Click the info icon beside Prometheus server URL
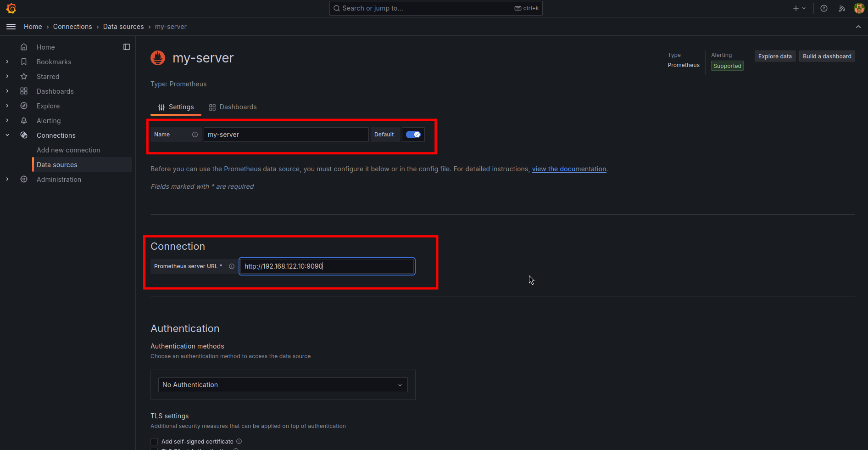 click(x=232, y=266)
